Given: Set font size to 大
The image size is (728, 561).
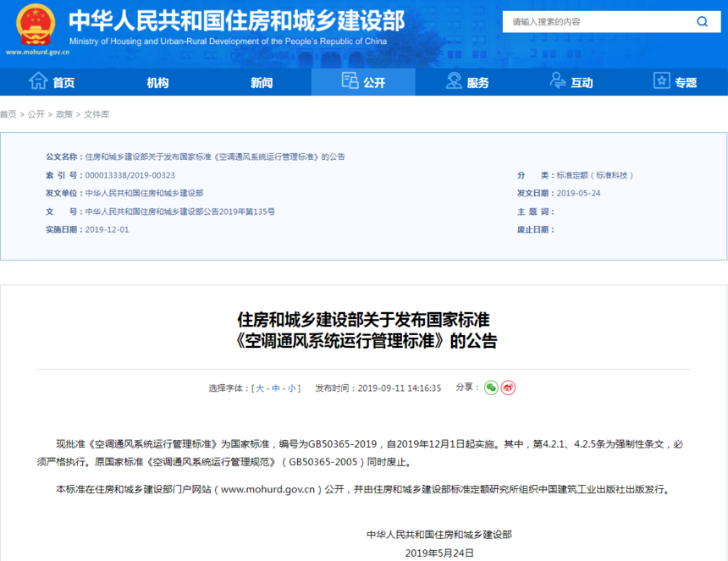Looking at the screenshot, I should coord(260,388).
